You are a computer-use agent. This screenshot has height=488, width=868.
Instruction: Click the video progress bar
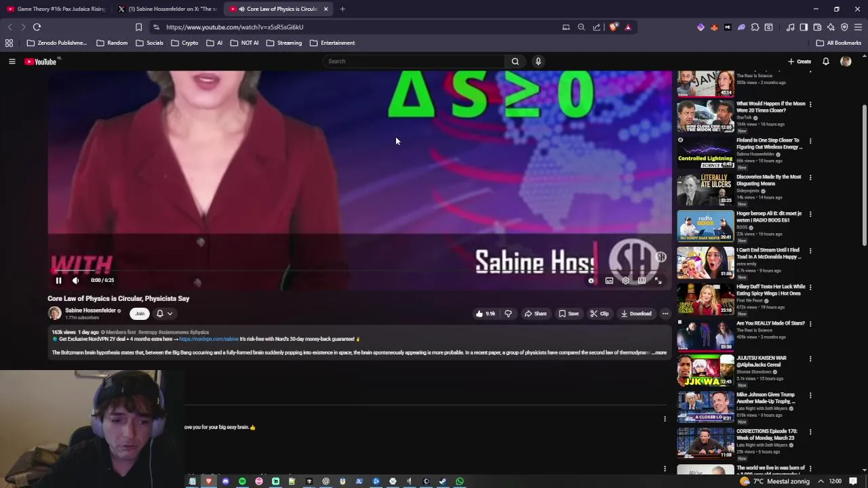(x=359, y=270)
